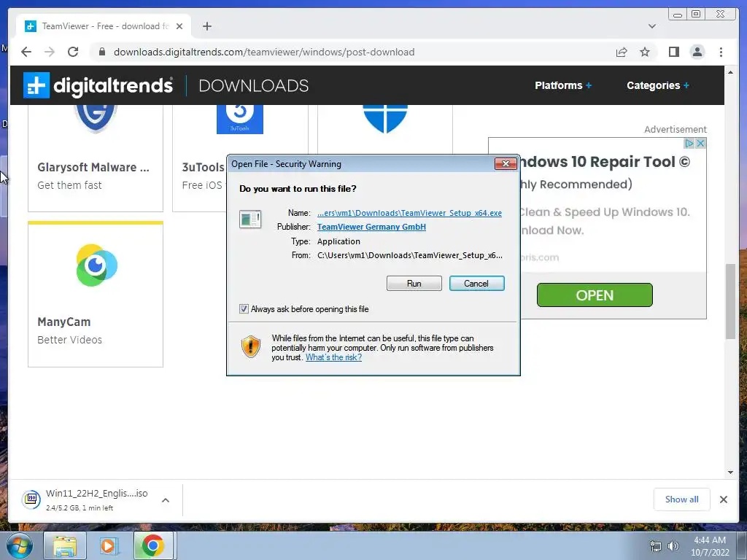This screenshot has width=747, height=560.
Task: Close the Security Warning dialog
Action: point(506,164)
